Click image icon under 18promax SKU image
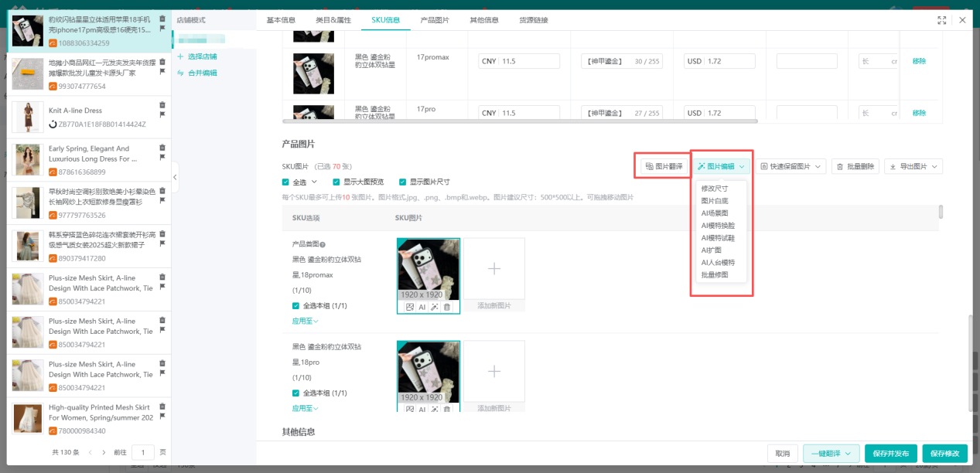Image resolution: width=980 pixels, height=473 pixels. point(410,307)
